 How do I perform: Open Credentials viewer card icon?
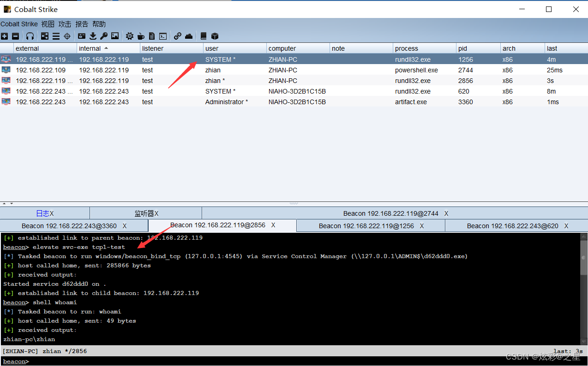(82, 36)
